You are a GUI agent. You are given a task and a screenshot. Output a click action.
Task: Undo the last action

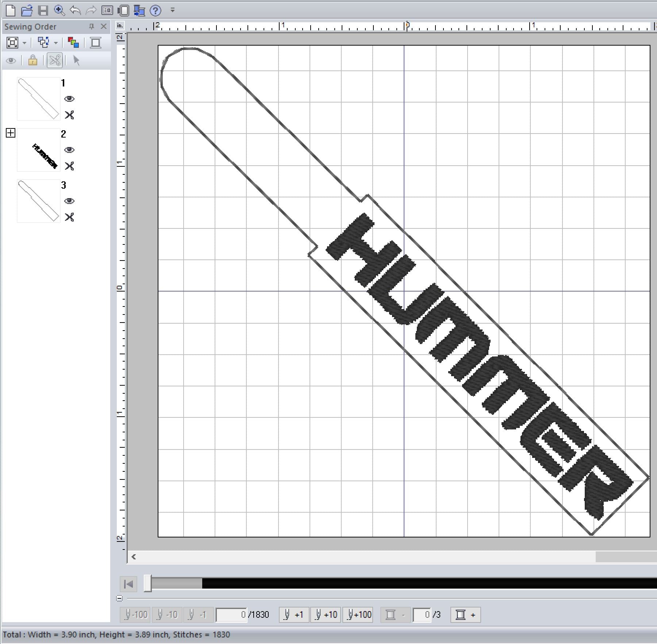tap(75, 11)
